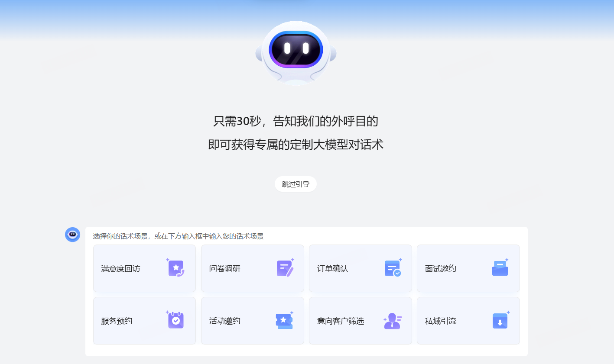The image size is (614, 364).
Task: Open the 活动邀约 scenario card
Action: point(253,321)
